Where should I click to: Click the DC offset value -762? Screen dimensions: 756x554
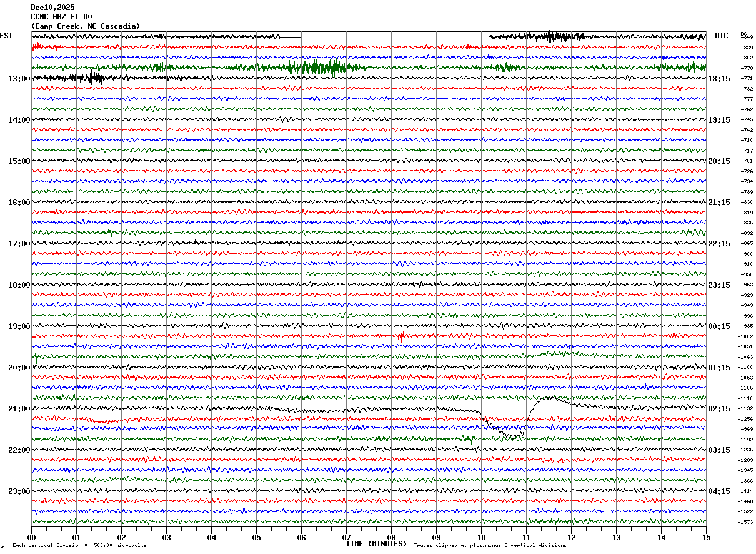tap(747, 109)
